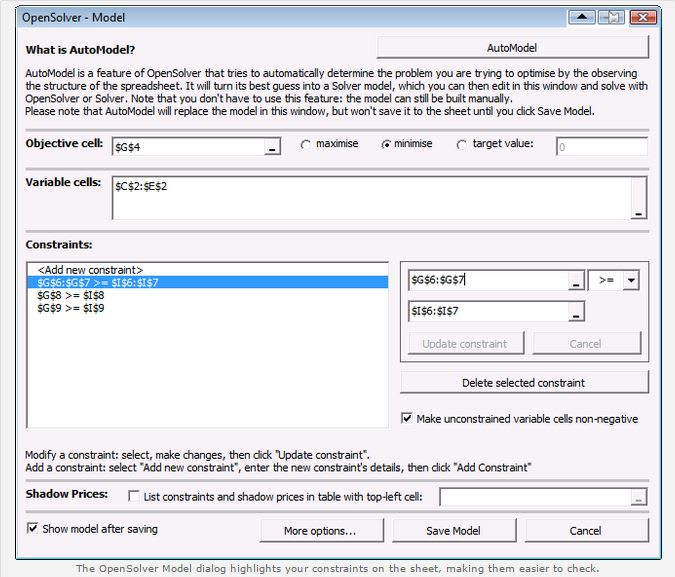Open the >= relation dropdown
This screenshot has width=675, height=577.
pyautogui.click(x=631, y=280)
